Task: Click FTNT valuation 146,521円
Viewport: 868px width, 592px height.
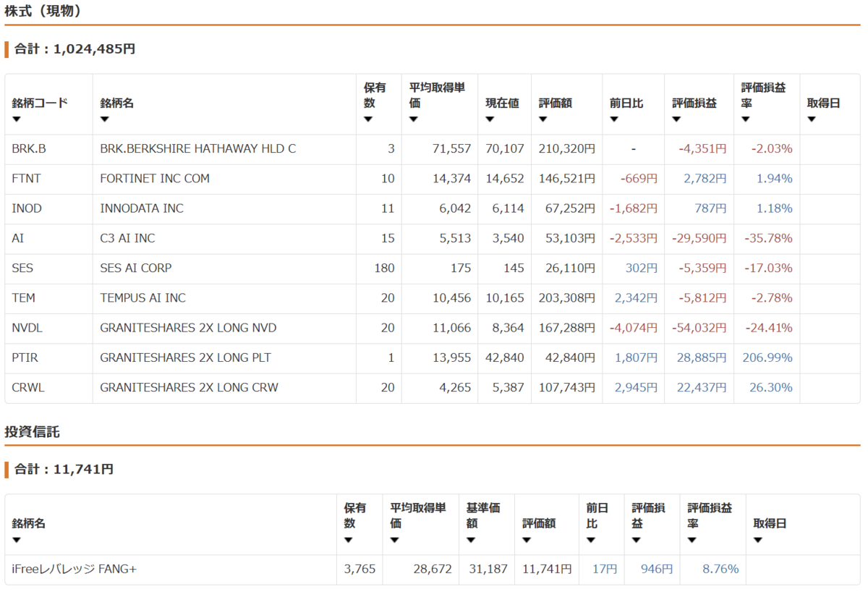Action: tap(566, 178)
